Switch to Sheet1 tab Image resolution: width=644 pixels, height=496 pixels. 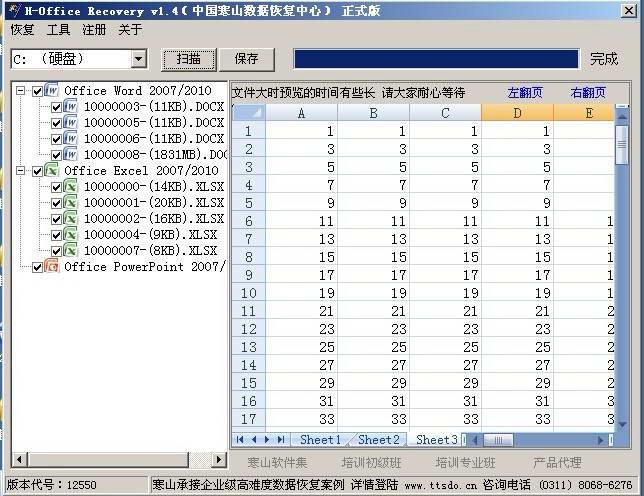click(x=320, y=440)
